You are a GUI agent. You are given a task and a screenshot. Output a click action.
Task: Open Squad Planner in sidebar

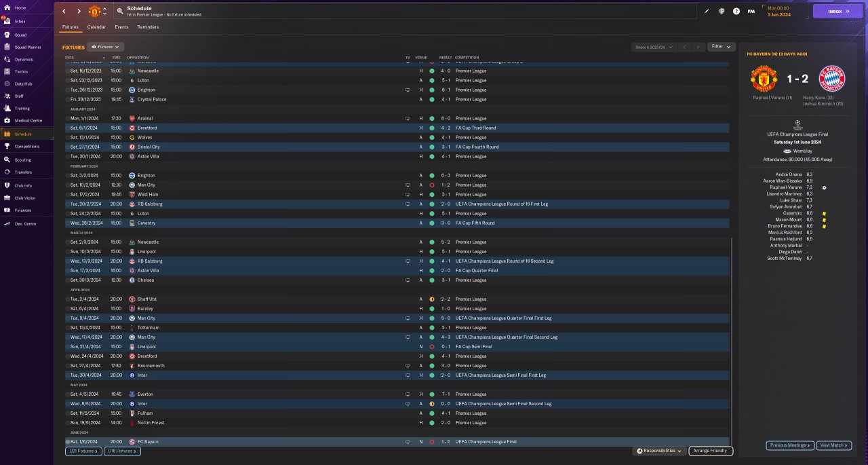[27, 47]
